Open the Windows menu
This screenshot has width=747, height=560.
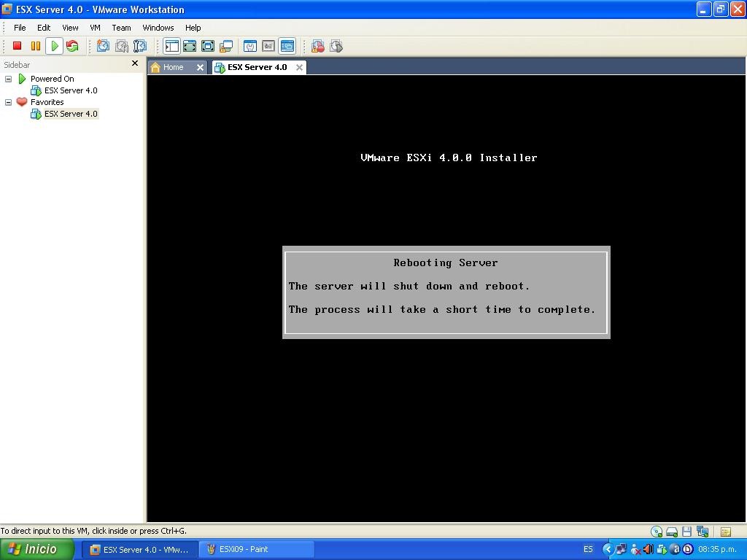[x=158, y=28]
